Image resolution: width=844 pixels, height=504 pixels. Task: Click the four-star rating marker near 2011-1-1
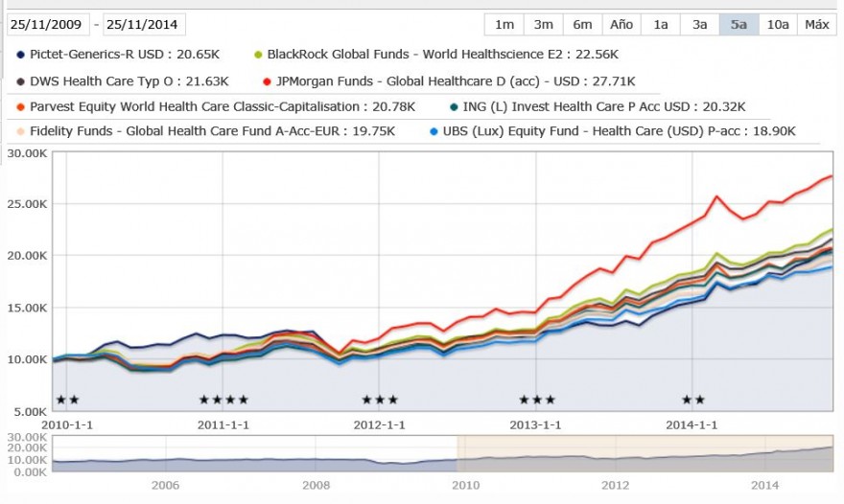coord(223,400)
